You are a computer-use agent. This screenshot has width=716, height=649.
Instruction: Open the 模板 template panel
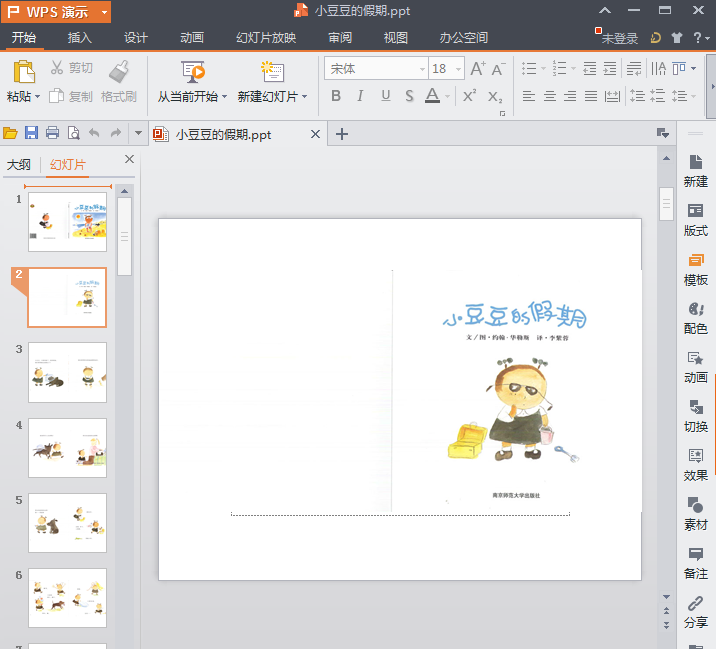click(x=695, y=269)
